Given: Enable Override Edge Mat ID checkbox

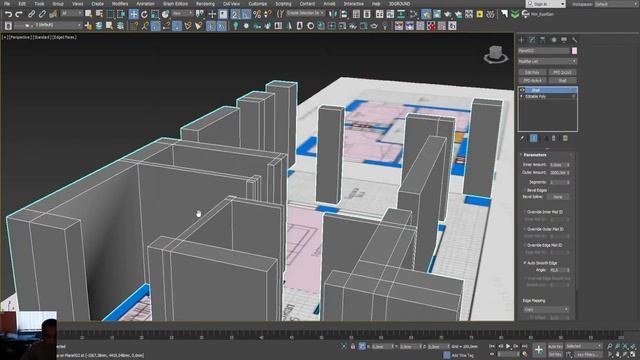Looking at the screenshot, I should [x=525, y=245].
